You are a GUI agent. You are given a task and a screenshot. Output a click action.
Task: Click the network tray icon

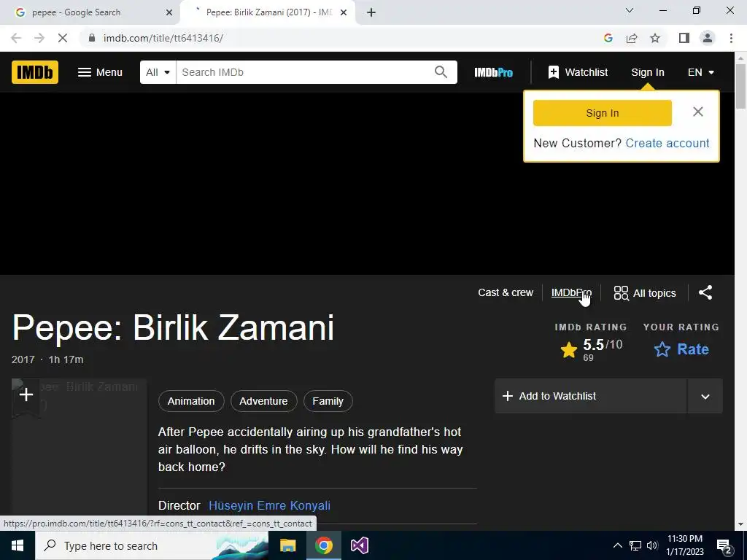(x=635, y=545)
